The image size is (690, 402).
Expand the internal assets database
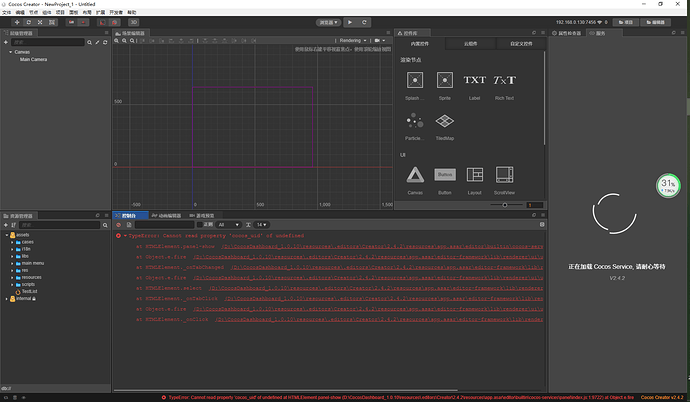click(7, 299)
